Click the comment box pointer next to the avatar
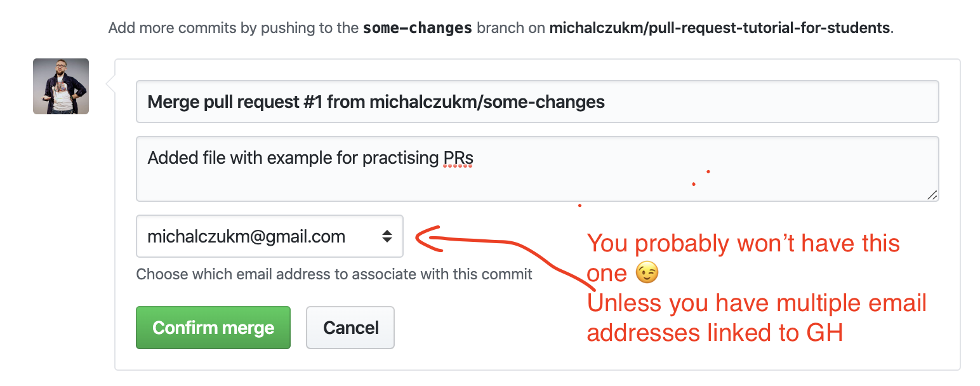The width and height of the screenshot is (980, 386). pos(110,83)
